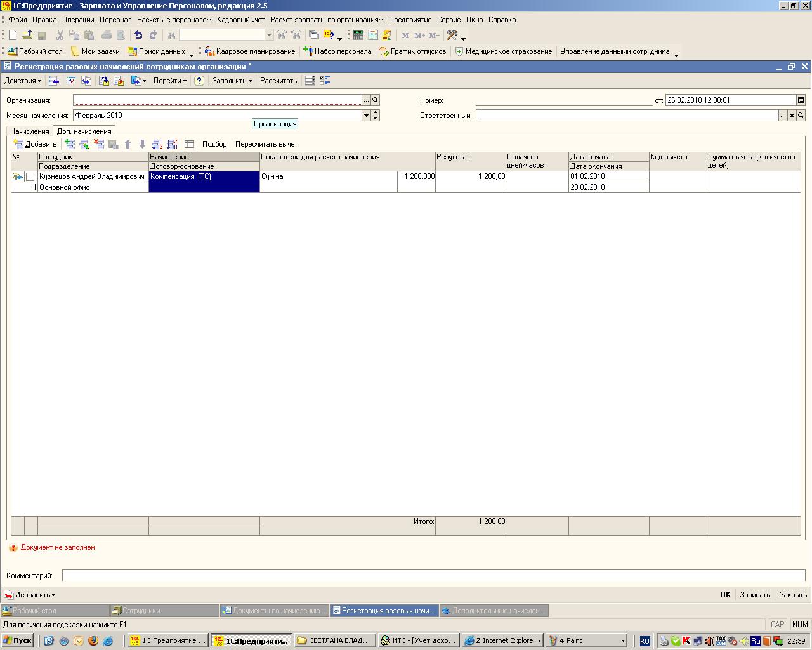The width and height of the screenshot is (812, 650).
Task: Click the Пуск start button
Action: 18,640
